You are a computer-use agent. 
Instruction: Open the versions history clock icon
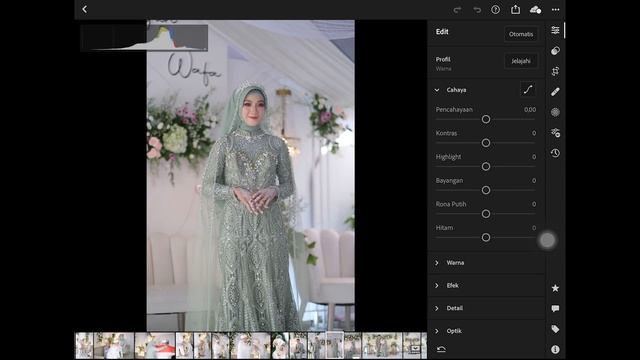pyautogui.click(x=555, y=153)
